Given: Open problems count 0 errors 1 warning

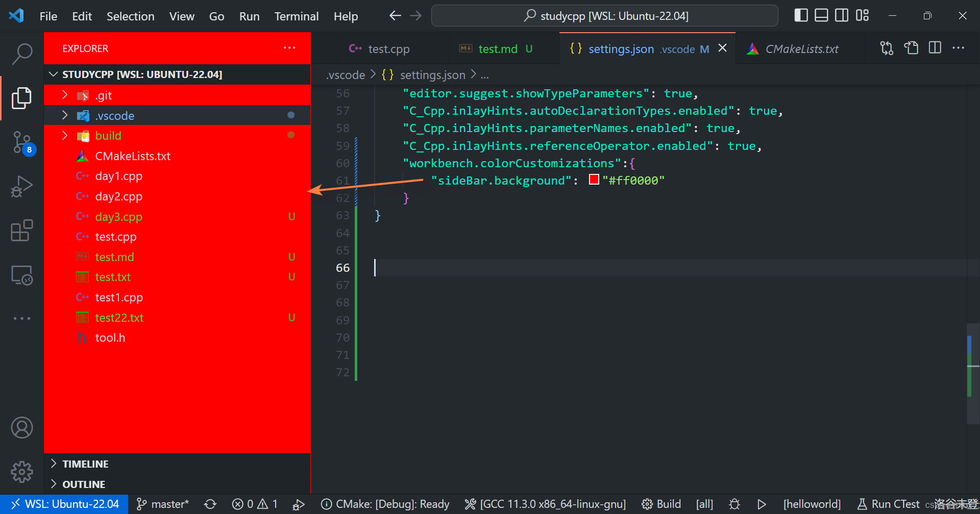Looking at the screenshot, I should [x=255, y=504].
